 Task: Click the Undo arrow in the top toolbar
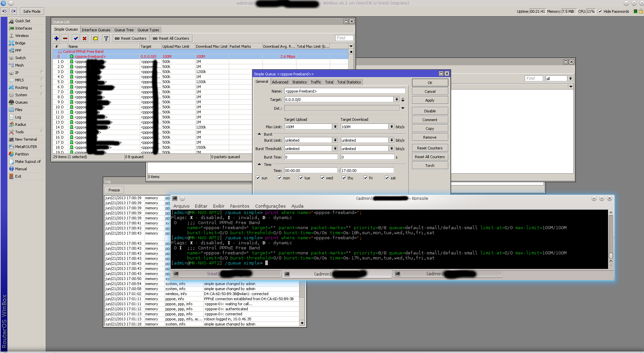4,11
